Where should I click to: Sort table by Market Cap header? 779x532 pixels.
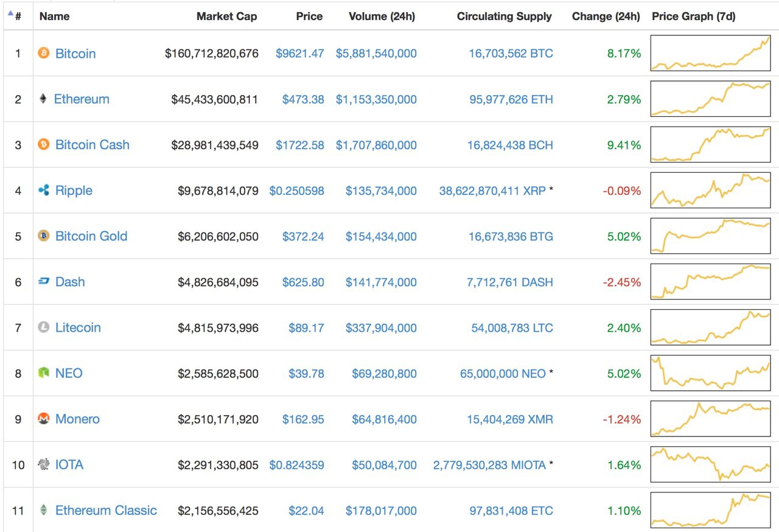tap(226, 16)
